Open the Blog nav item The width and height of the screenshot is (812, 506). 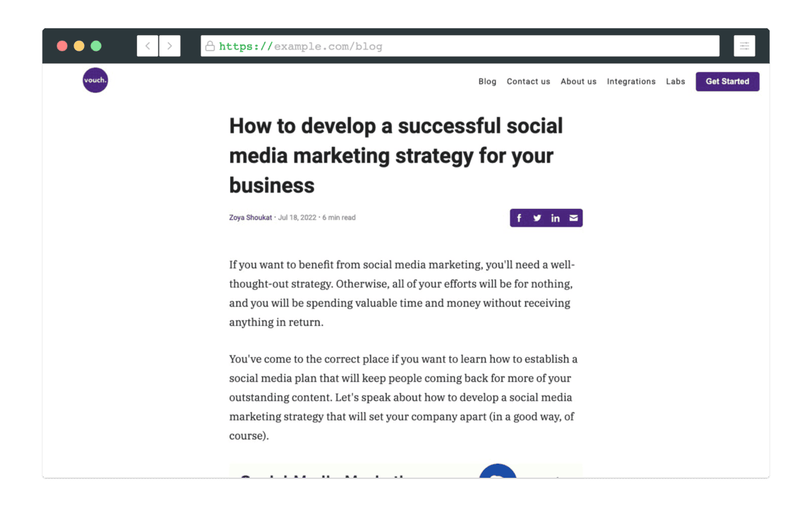pos(487,82)
